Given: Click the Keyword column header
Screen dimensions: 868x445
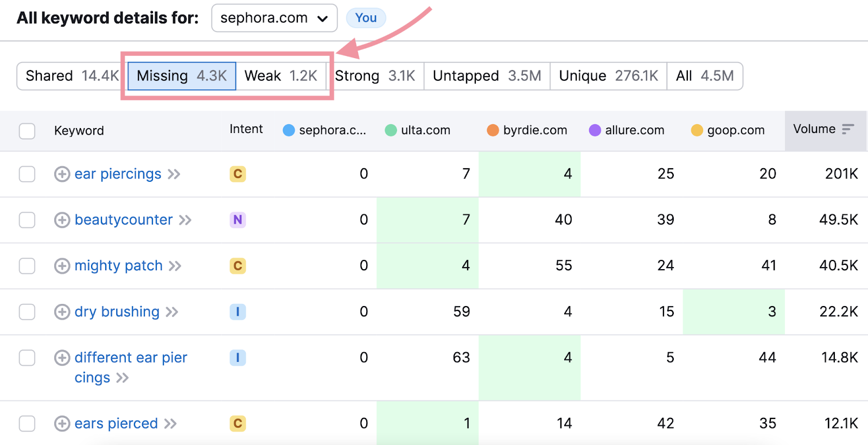Looking at the screenshot, I should pyautogui.click(x=79, y=131).
